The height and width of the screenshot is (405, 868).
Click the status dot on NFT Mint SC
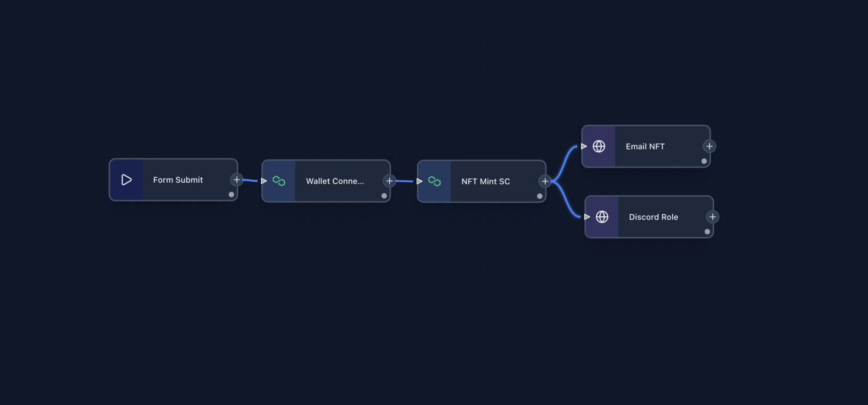pyautogui.click(x=540, y=196)
